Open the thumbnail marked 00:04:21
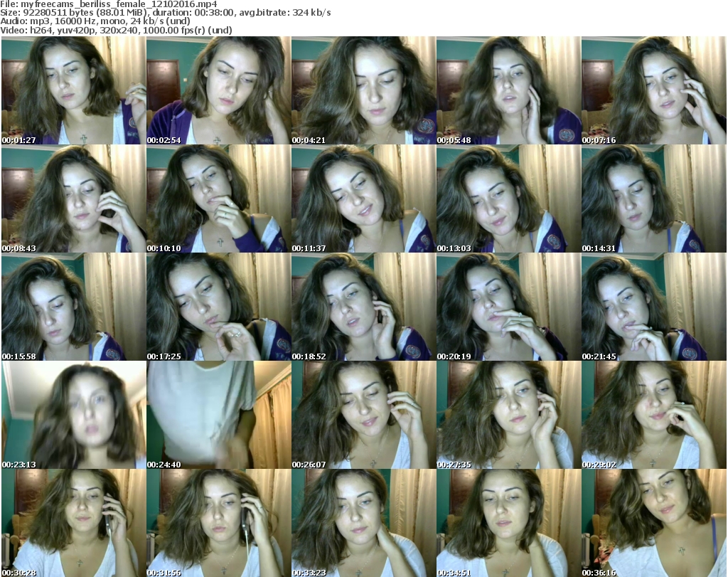 [x=363, y=90]
